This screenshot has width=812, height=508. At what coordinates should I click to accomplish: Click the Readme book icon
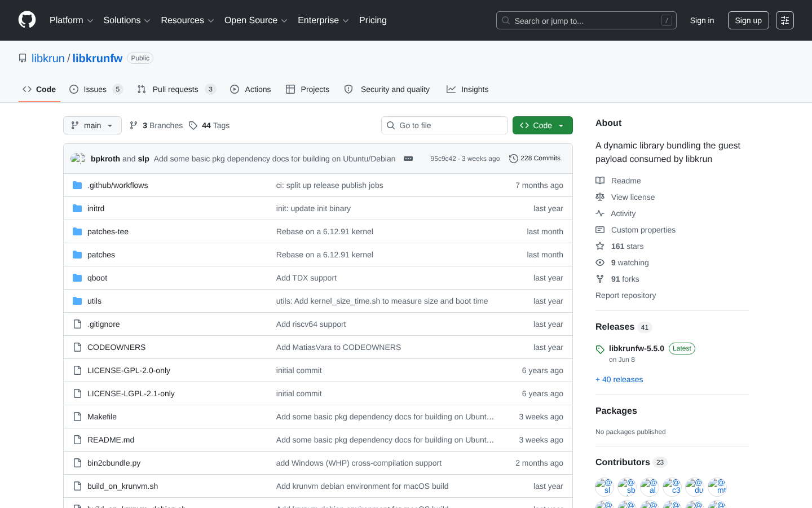[600, 181]
